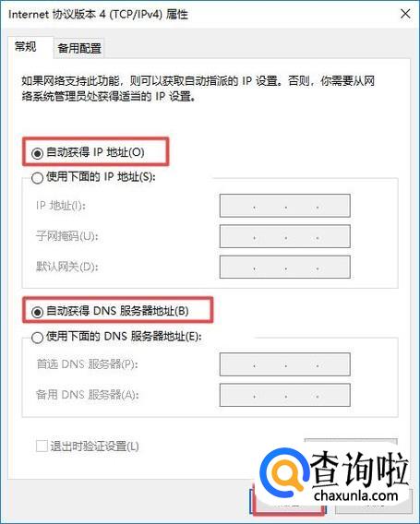Click the 子网掩码 input field
420x524 pixels.
click(285, 236)
